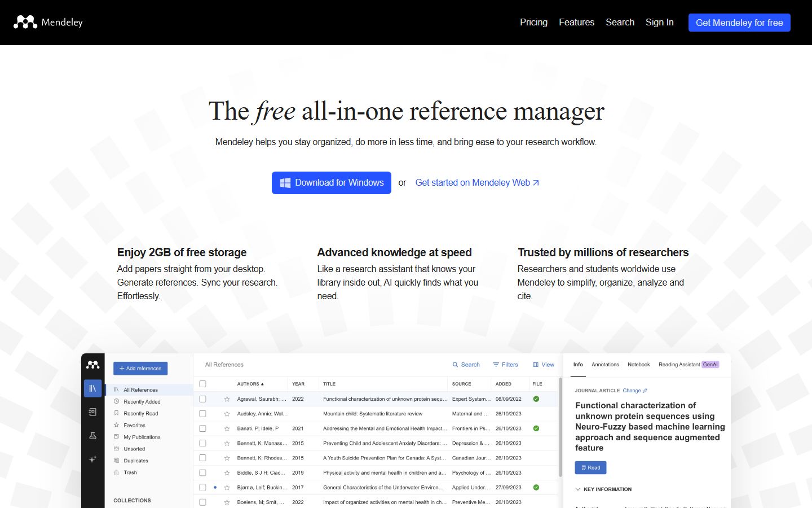Click the blue unread dot in Bjørnø row
The height and width of the screenshot is (508, 812).
[215, 487]
